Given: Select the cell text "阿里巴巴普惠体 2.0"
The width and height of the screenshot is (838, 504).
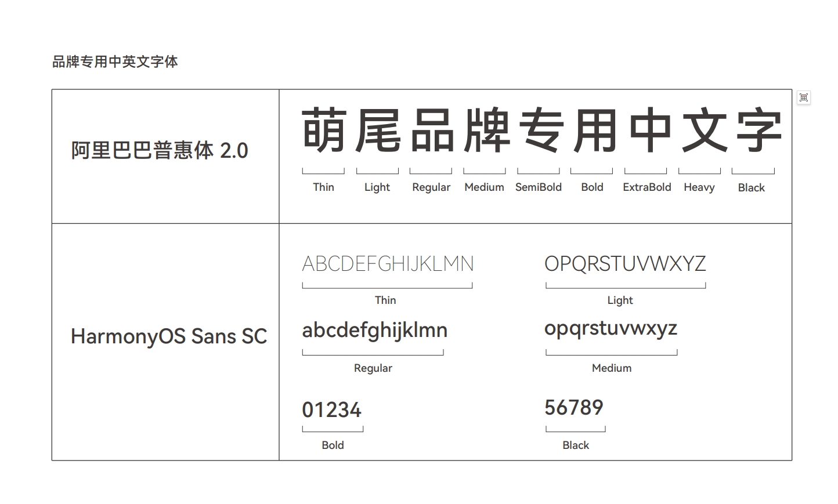Looking at the screenshot, I should click(x=160, y=150).
